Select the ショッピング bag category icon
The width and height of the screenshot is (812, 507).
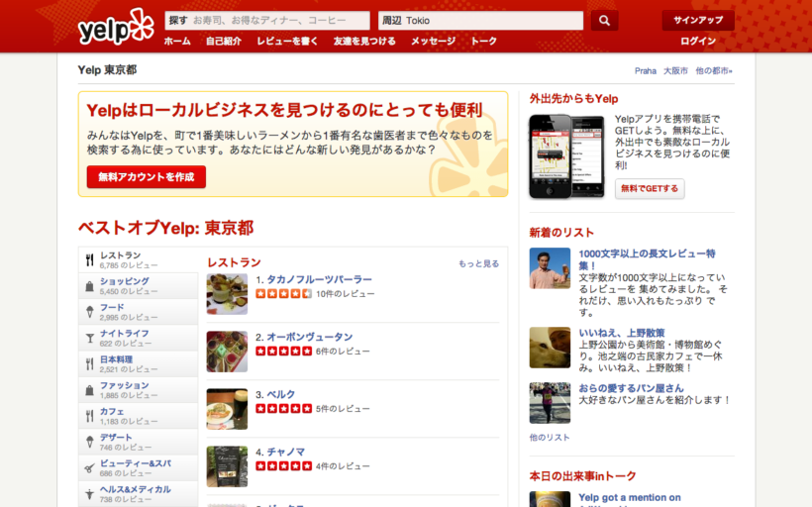point(89,286)
